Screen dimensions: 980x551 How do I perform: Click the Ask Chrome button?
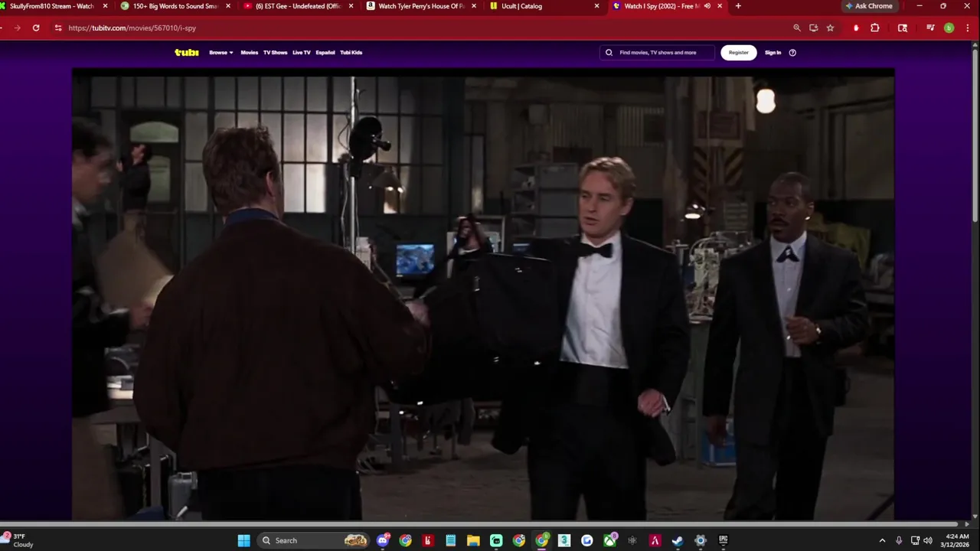point(869,6)
